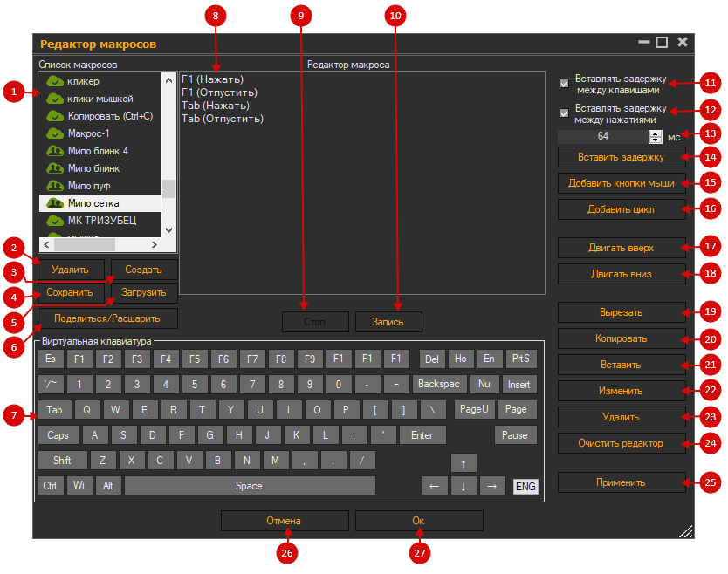Click the Pause virtual key
Screen dimensions: 728x574
(515, 435)
